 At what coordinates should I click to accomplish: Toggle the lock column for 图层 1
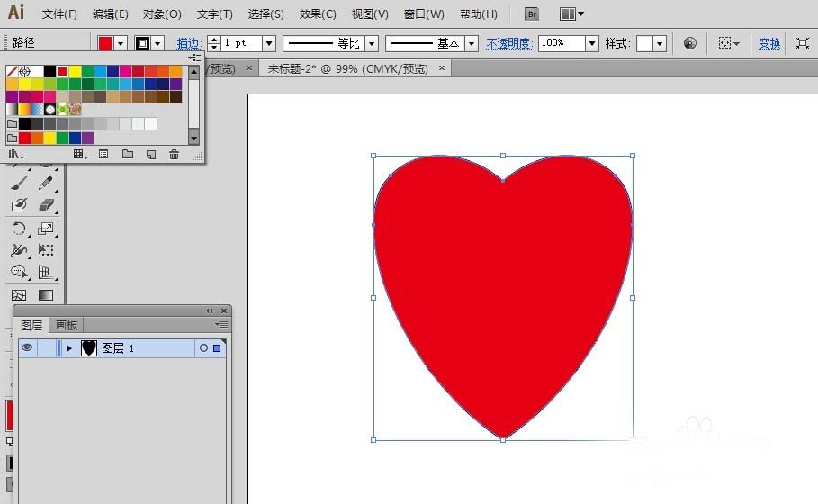47,348
